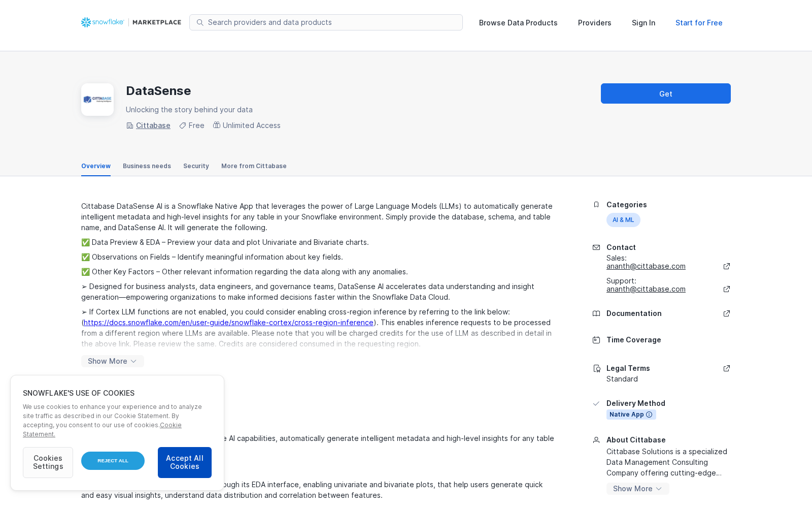Click Sign In in the header
812x508 pixels.
point(644,23)
